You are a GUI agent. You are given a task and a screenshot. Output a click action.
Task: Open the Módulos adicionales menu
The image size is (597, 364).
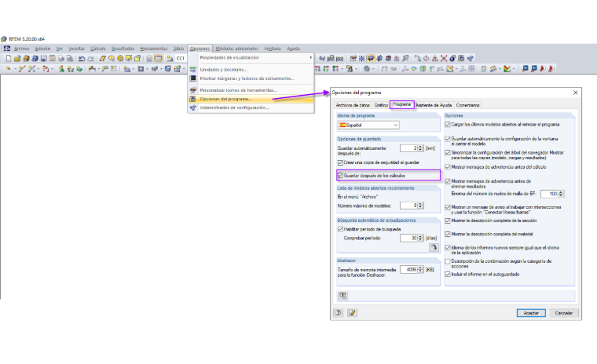pos(236,49)
